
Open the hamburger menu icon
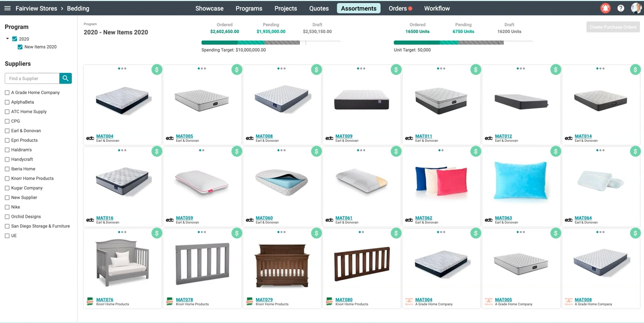(x=8, y=8)
